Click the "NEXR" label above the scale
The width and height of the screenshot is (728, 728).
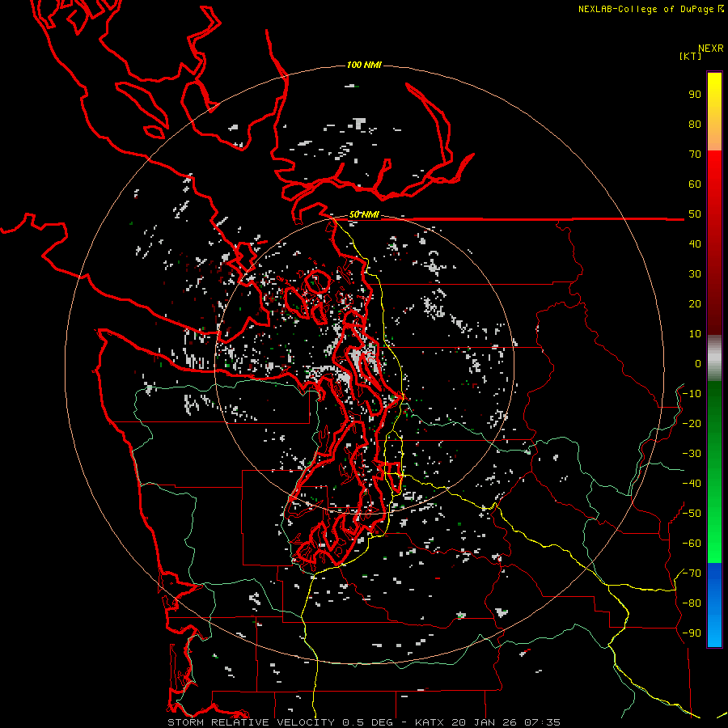coord(710,49)
